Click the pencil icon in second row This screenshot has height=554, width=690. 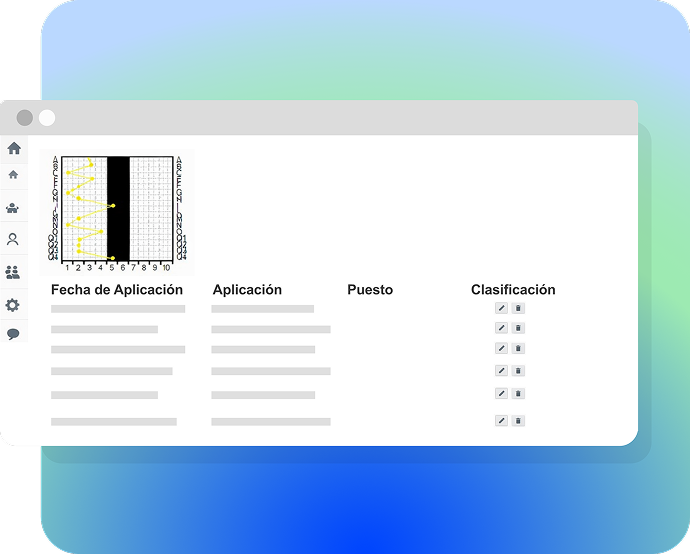coord(501,328)
